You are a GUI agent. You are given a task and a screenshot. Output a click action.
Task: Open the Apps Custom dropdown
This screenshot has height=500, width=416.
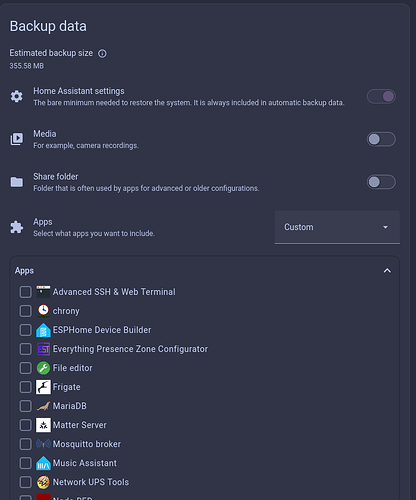point(337,227)
